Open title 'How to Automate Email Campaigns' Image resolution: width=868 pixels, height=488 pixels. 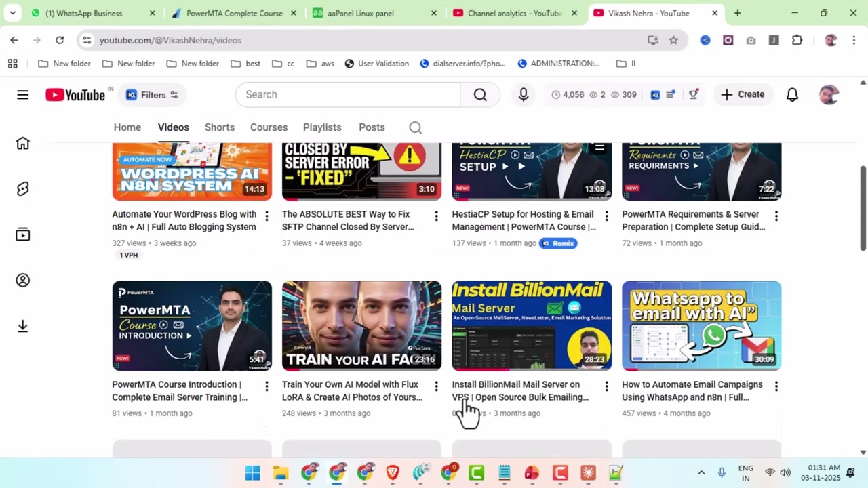(692, 391)
